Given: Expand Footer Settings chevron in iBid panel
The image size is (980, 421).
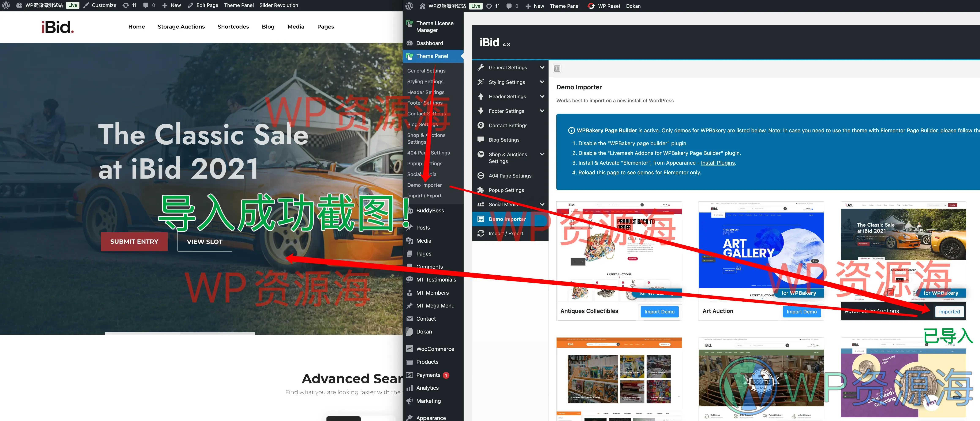Looking at the screenshot, I should (x=542, y=111).
